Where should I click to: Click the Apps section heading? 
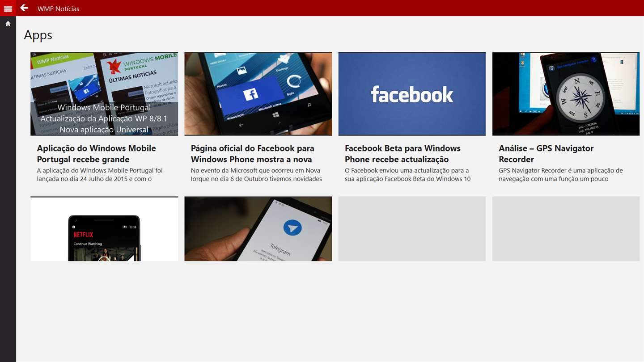click(38, 35)
